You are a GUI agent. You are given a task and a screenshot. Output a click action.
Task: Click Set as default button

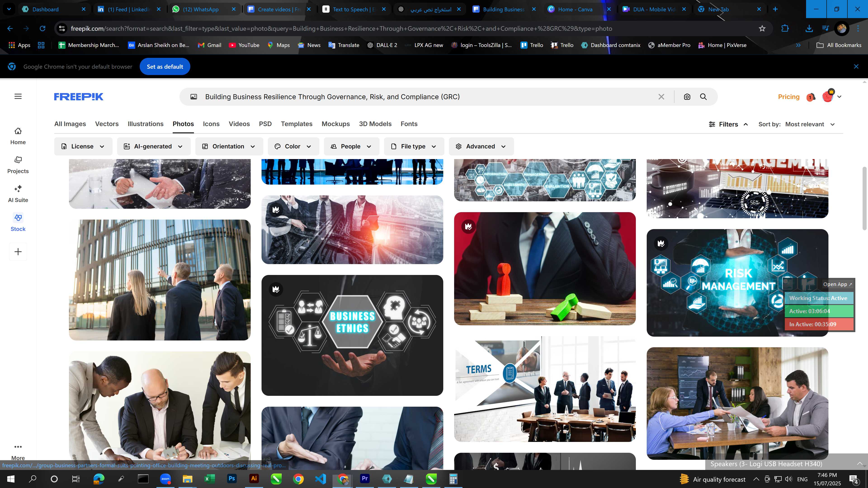[165, 67]
